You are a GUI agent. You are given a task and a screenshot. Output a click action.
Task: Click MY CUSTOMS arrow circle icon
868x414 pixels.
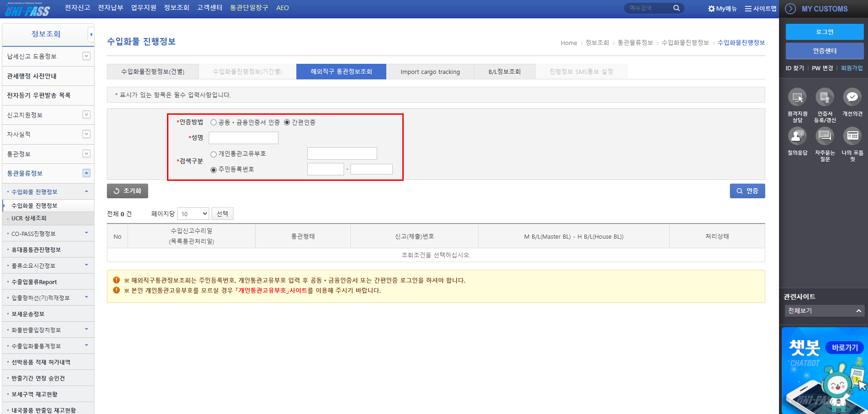pos(790,9)
